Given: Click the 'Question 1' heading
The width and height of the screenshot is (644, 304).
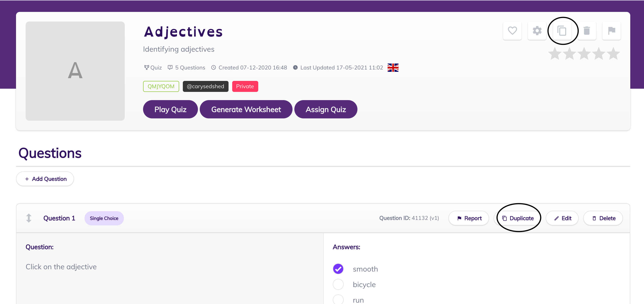Looking at the screenshot, I should (59, 218).
